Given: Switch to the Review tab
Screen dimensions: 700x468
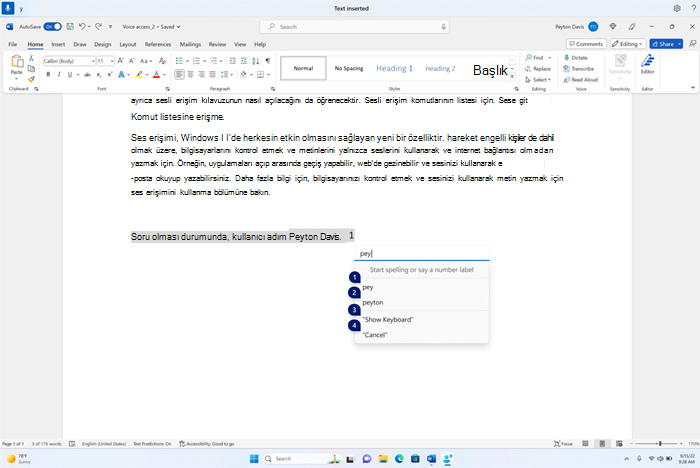Looking at the screenshot, I should coord(217,44).
